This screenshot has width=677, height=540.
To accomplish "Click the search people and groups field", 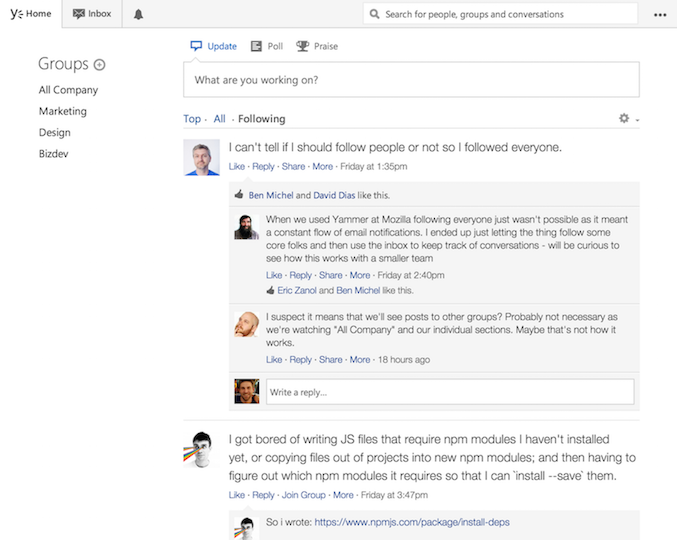I will [x=500, y=14].
